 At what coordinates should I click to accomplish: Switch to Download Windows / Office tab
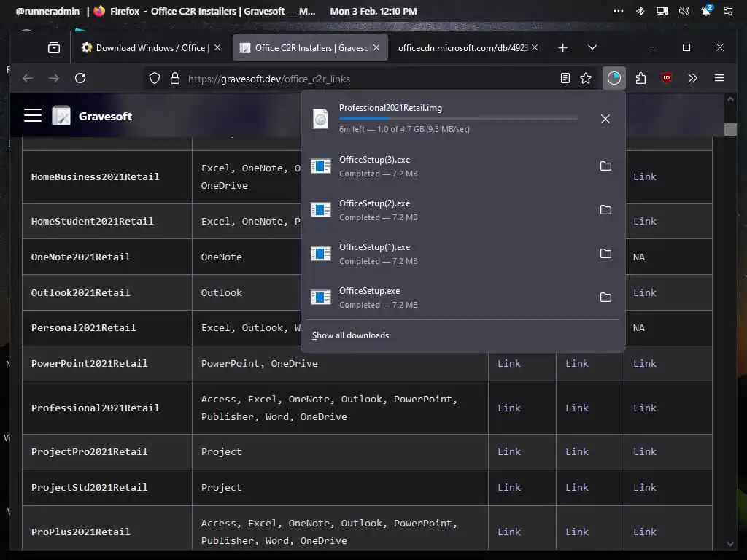[150, 47]
